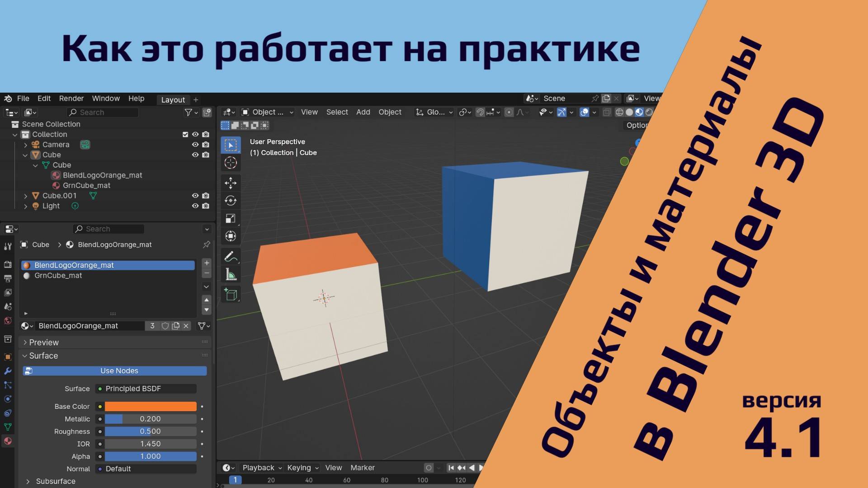This screenshot has width=868, height=488.
Task: Open the Principled BSDF surface selector
Action: pos(146,389)
